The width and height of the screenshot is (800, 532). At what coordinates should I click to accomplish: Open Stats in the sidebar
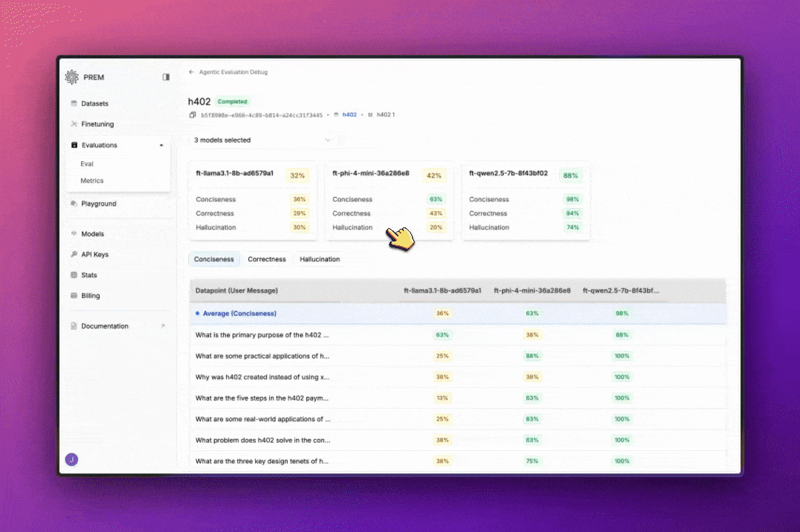pos(88,275)
